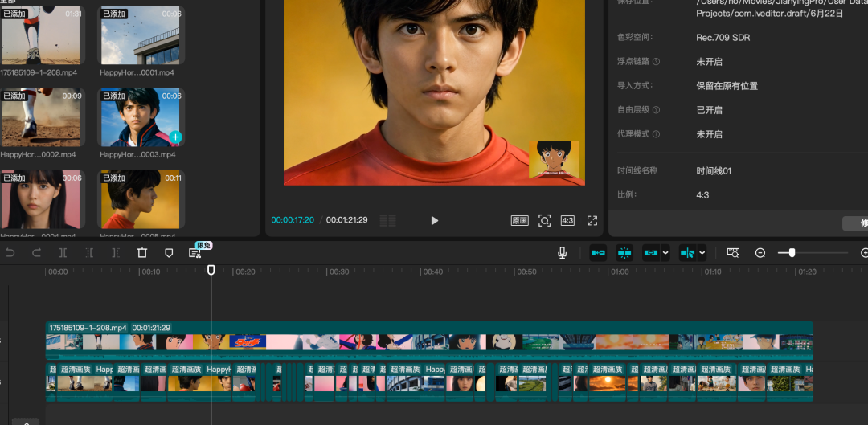Click the 4:3 value beside 比例

coord(702,194)
